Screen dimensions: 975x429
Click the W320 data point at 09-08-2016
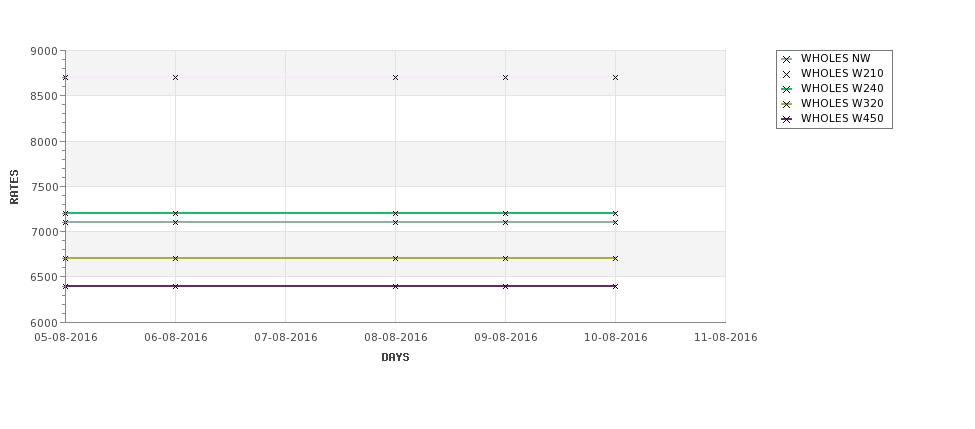point(506,258)
